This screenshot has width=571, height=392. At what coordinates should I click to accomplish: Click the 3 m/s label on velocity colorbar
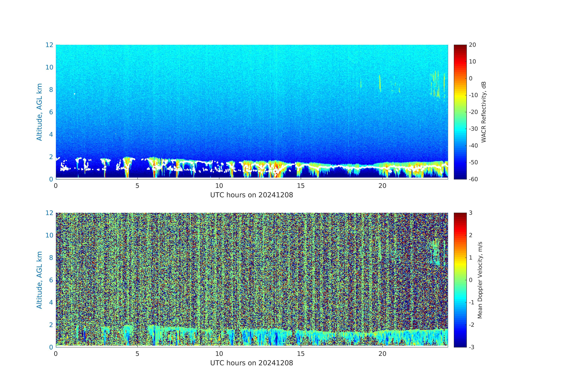click(471, 213)
